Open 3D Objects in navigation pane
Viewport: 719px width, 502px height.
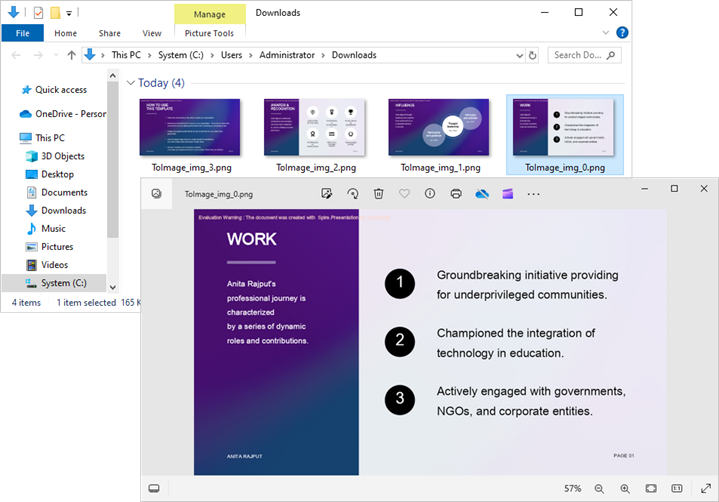55,156
